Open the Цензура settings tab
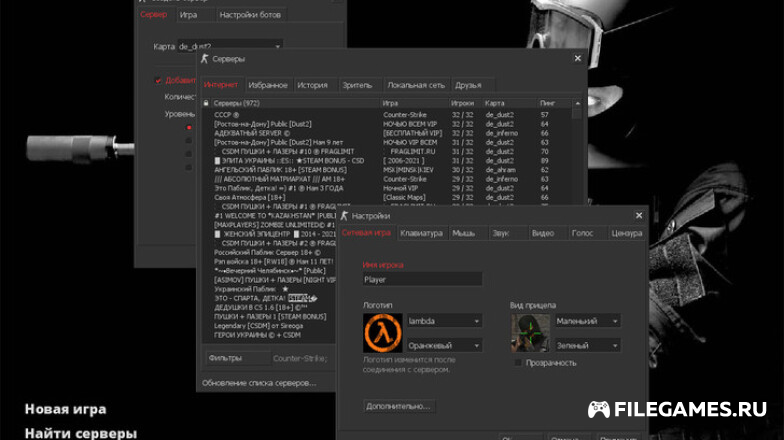Image resolution: width=784 pixels, height=440 pixels. coord(626,233)
